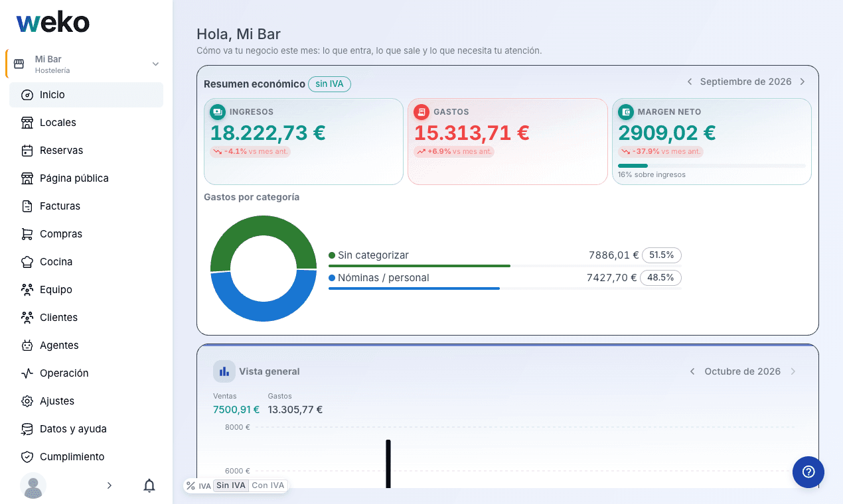This screenshot has width=843, height=504.
Task: Click the Compras cart icon
Action: click(x=27, y=234)
